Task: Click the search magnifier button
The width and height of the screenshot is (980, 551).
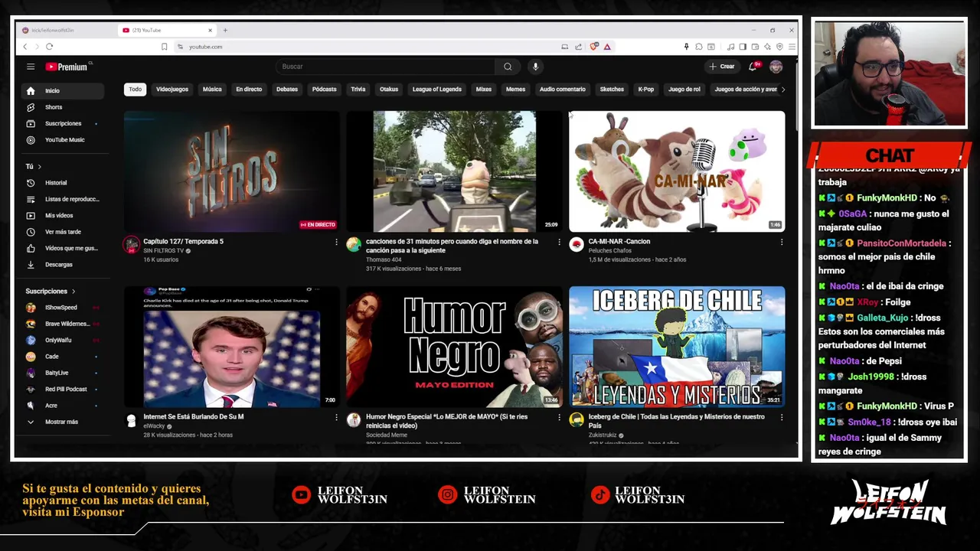Action: [508, 67]
